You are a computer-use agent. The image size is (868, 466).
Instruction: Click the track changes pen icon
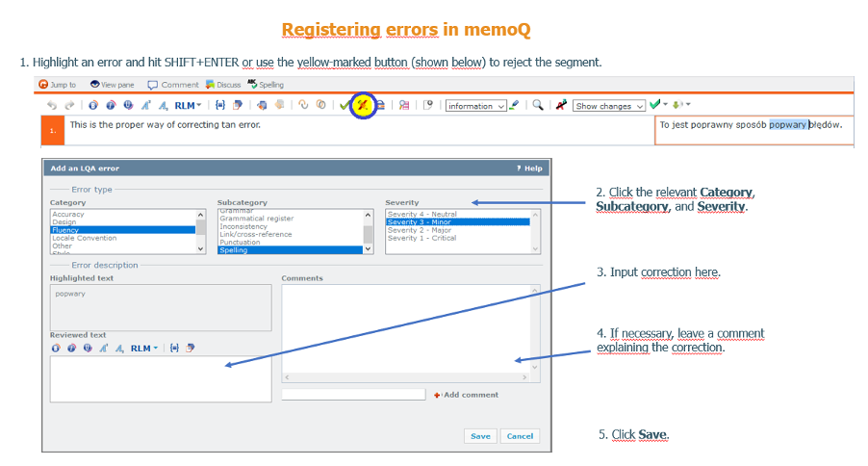(561, 105)
